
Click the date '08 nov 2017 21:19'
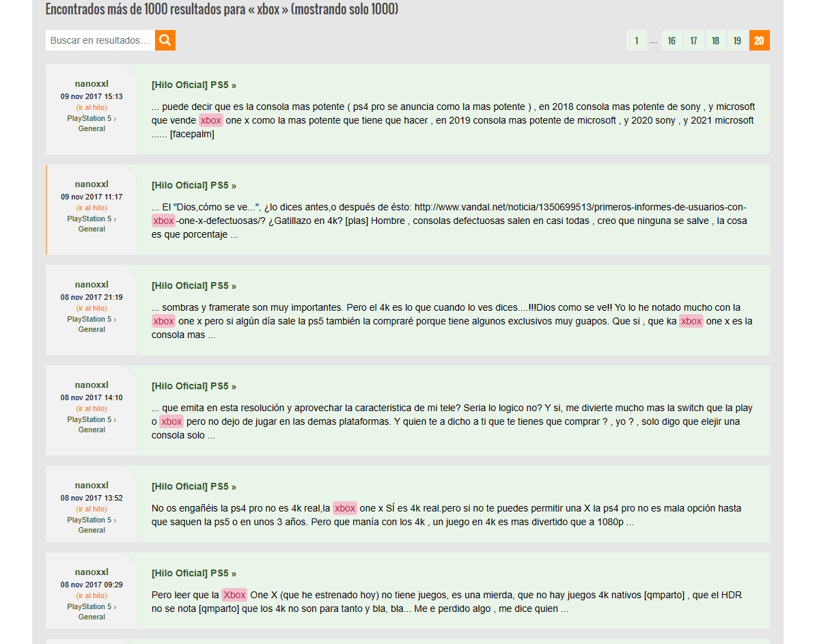tap(92, 297)
